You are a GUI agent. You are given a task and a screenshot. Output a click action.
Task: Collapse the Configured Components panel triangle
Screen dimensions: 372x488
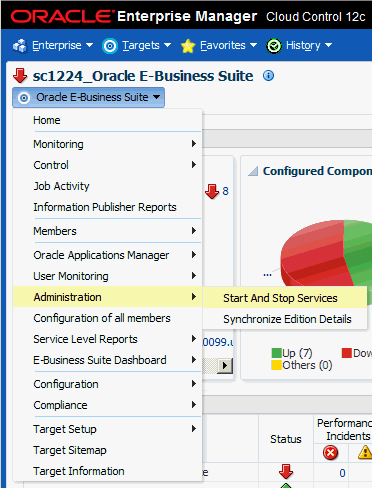[253, 171]
